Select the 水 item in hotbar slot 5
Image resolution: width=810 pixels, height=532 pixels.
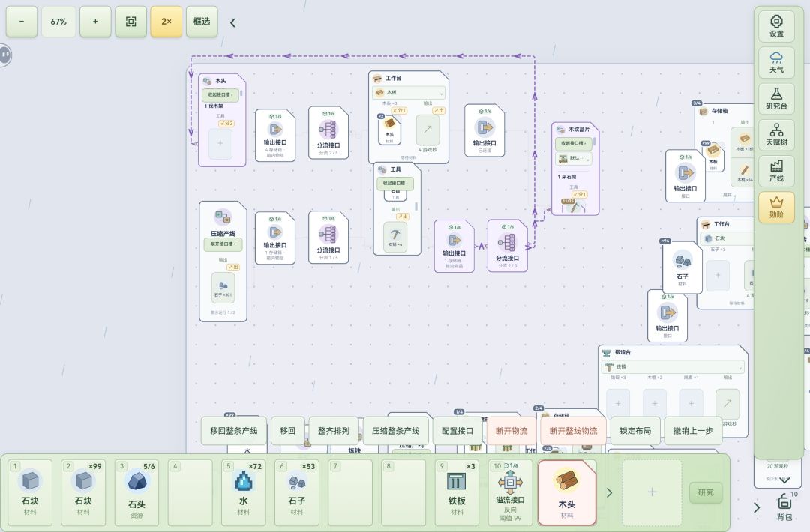click(243, 492)
